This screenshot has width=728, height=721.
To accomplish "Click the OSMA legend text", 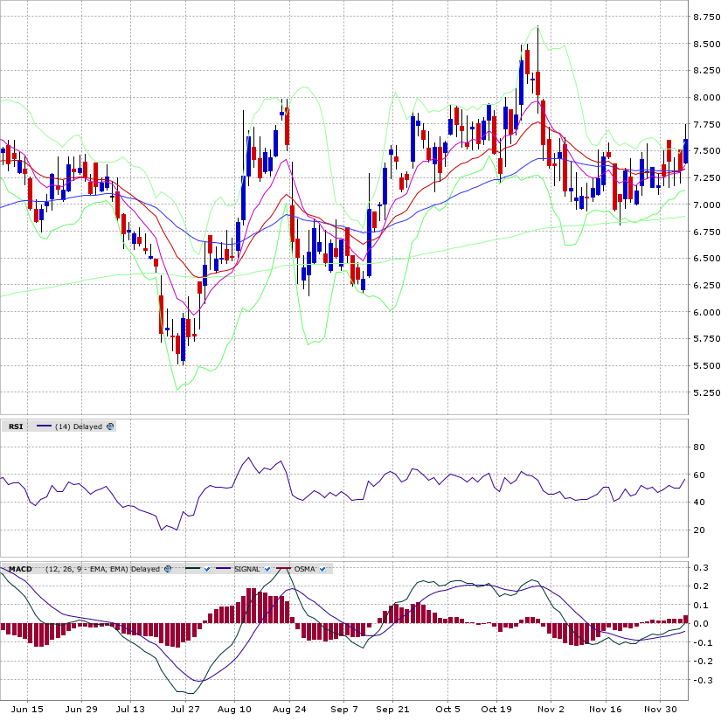I will tap(304, 569).
